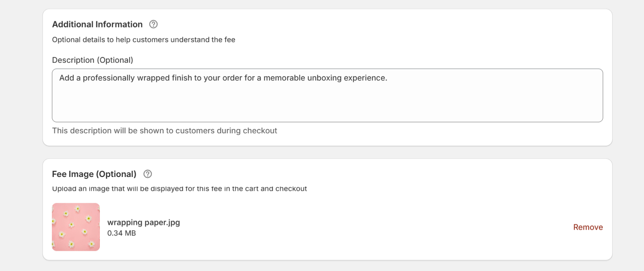Click empty space below the description text
This screenshot has width=644, height=271.
[327, 106]
